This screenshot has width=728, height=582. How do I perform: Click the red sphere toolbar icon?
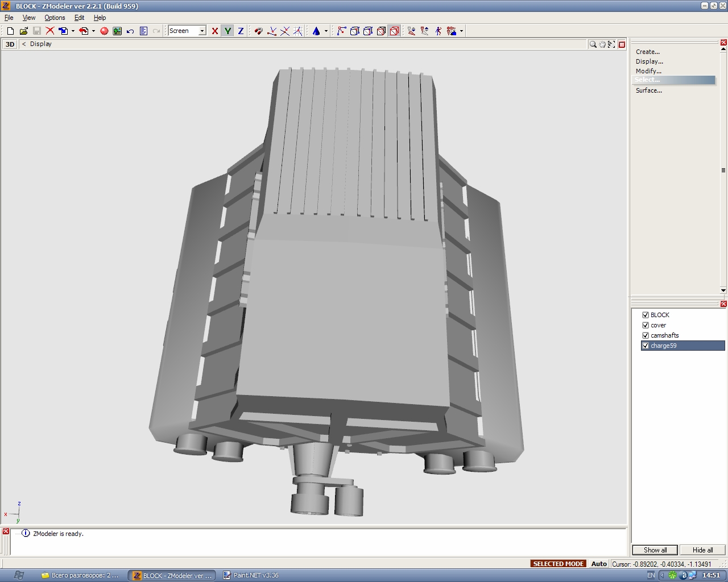click(x=104, y=31)
